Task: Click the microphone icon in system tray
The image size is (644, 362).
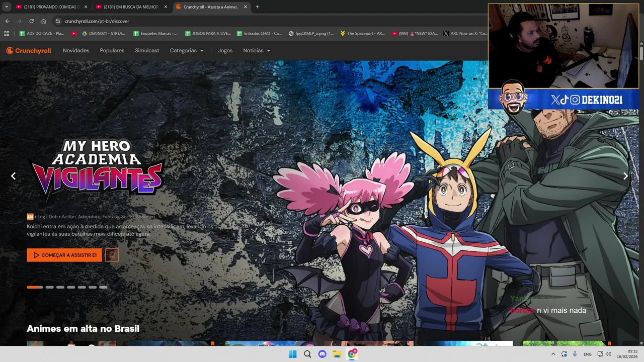Action: pyautogui.click(x=575, y=354)
